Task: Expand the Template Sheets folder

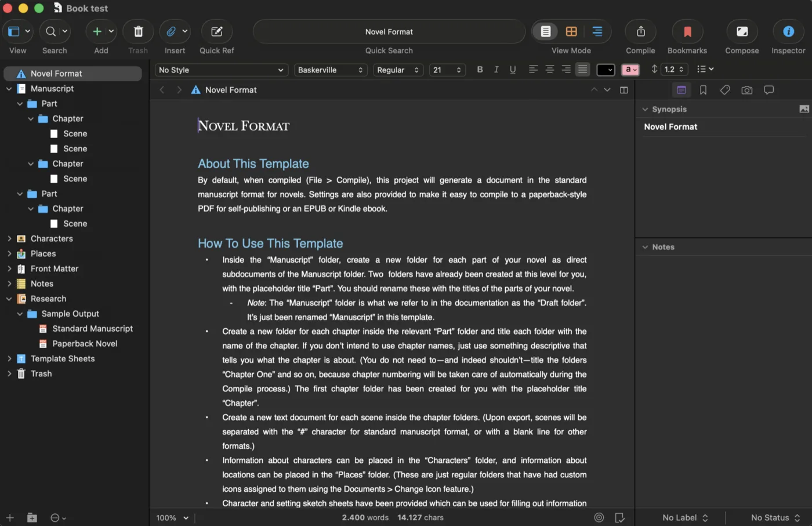Action: [x=9, y=358]
